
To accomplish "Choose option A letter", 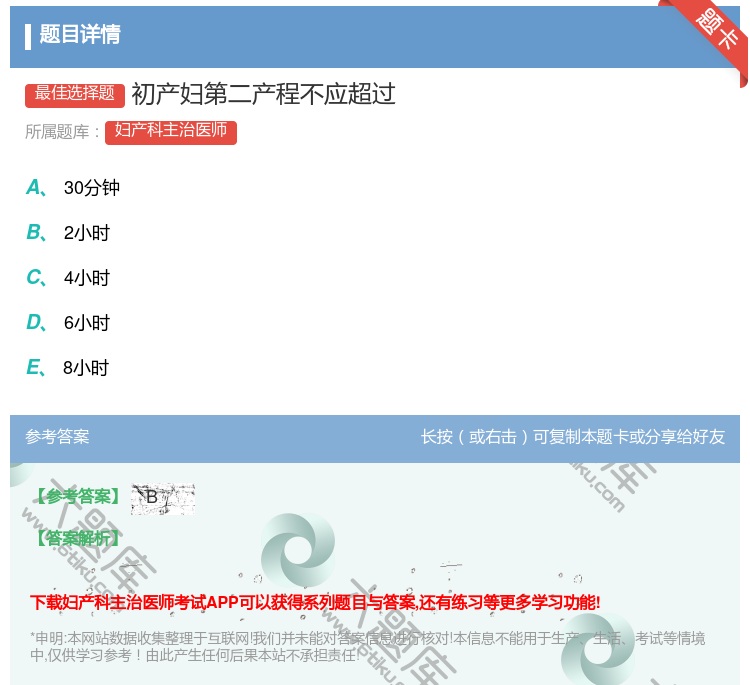I will point(36,188).
